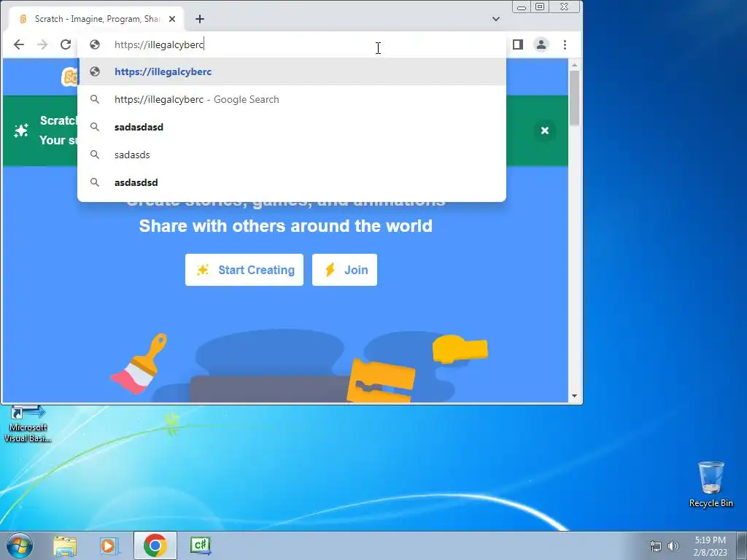Click the globe icon in the address bar
This screenshot has height=560, width=747.
click(95, 44)
